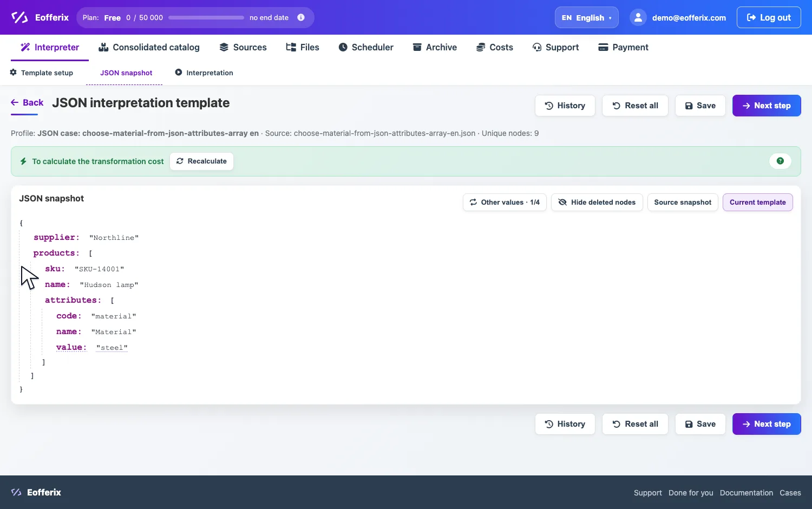Click Next step in the top action bar

pos(767,106)
